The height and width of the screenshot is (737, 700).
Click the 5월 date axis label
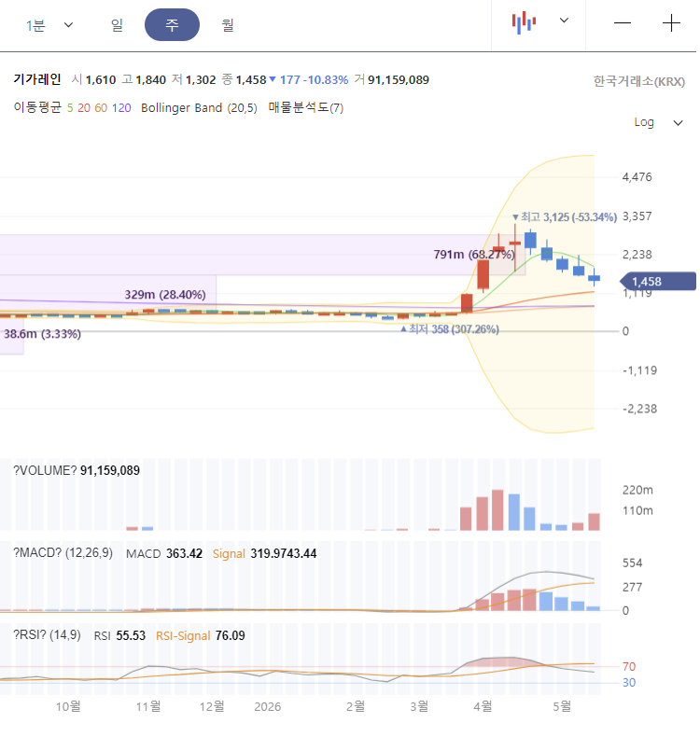tap(561, 706)
